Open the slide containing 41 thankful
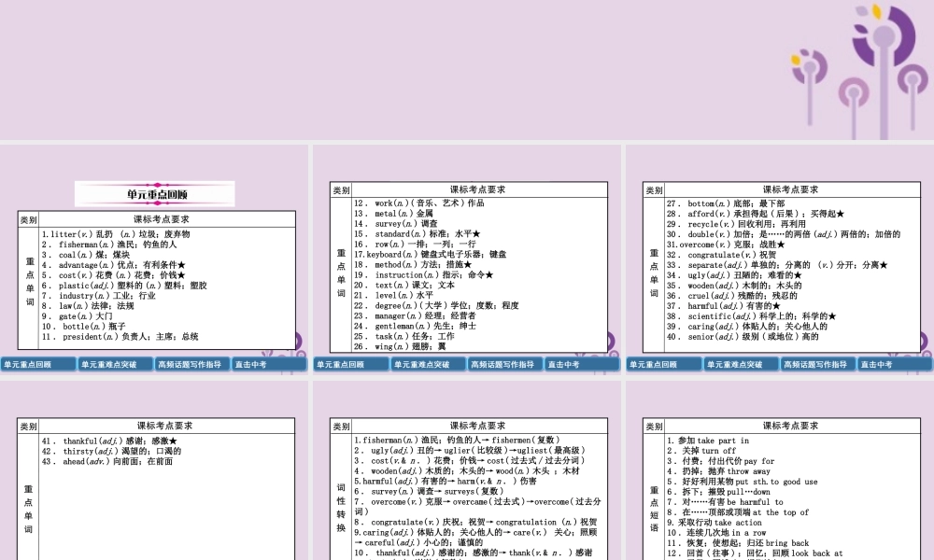The height and width of the screenshot is (560, 934). point(154,470)
